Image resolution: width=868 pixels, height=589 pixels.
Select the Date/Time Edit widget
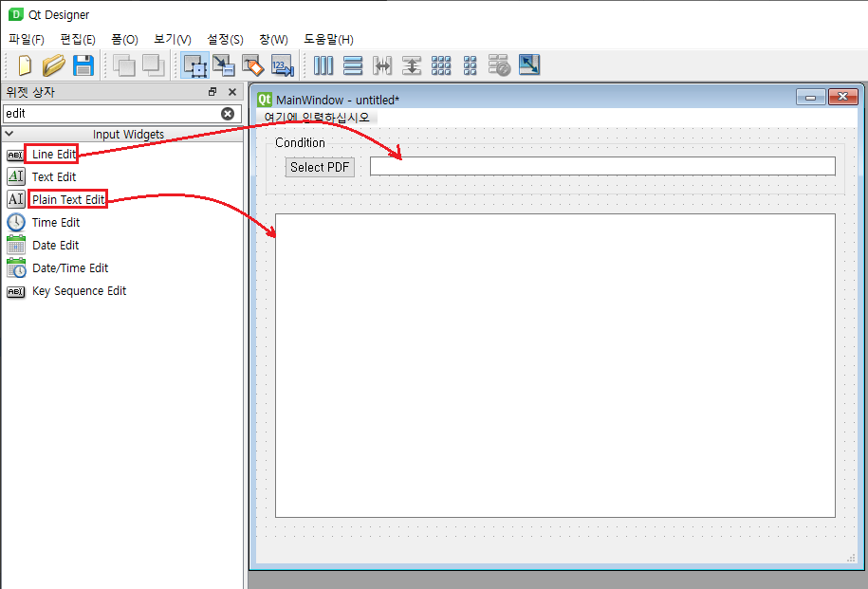[70, 267]
